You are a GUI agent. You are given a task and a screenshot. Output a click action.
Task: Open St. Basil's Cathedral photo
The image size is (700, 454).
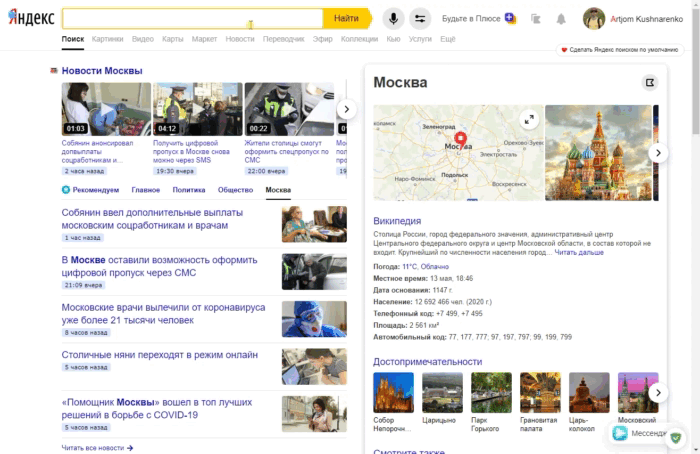pyautogui.click(x=598, y=153)
